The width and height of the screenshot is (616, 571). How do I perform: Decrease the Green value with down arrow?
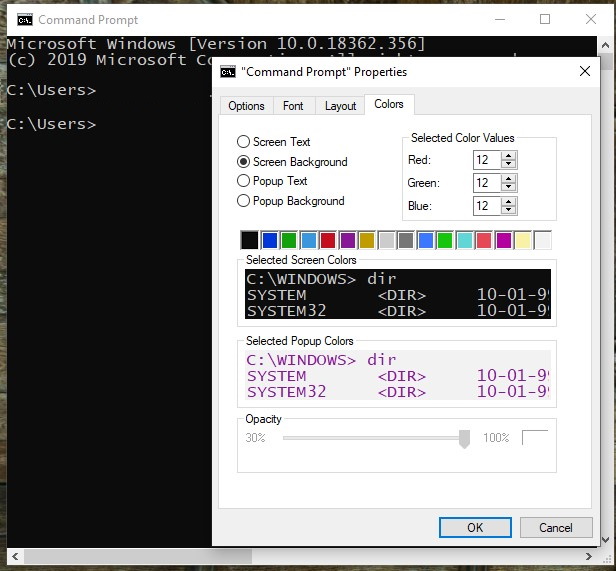coord(508,187)
